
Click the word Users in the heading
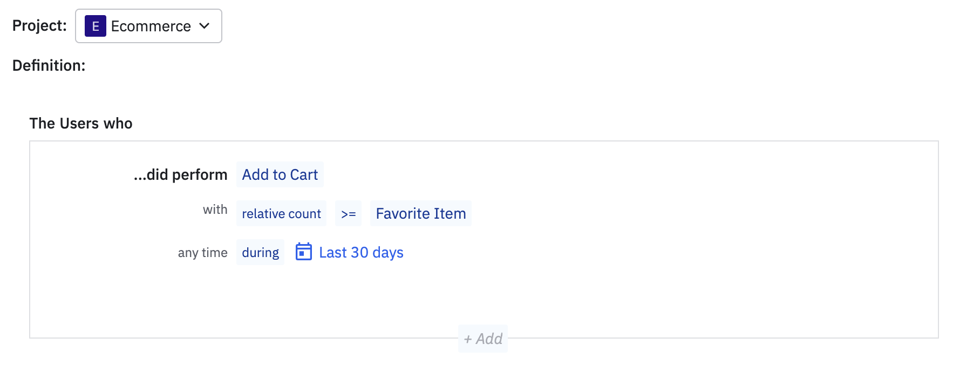[x=79, y=123]
